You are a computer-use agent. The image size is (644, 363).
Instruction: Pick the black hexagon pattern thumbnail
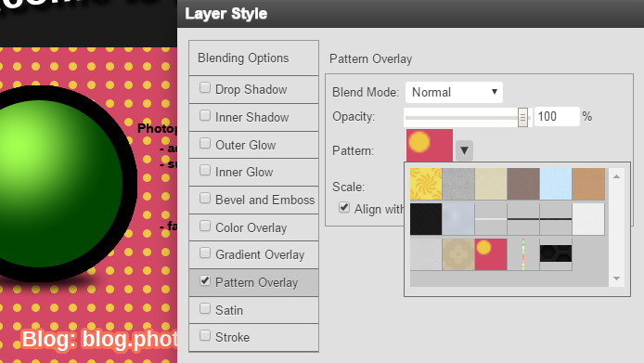click(x=556, y=253)
